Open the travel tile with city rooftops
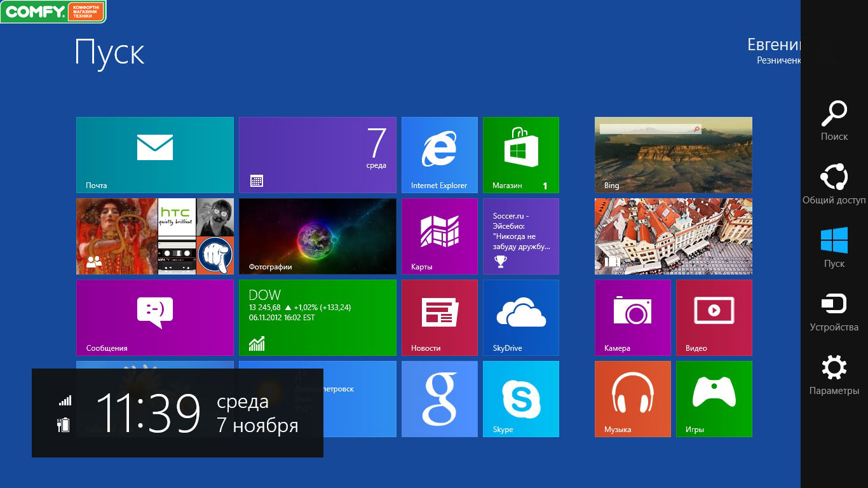868x488 pixels. tap(674, 236)
